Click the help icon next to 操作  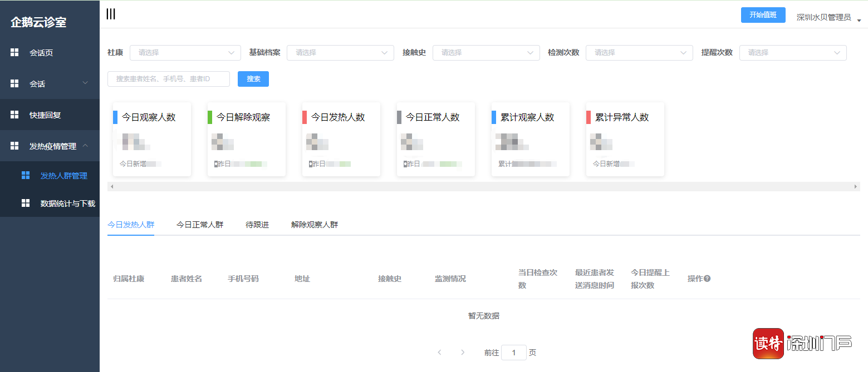707,279
